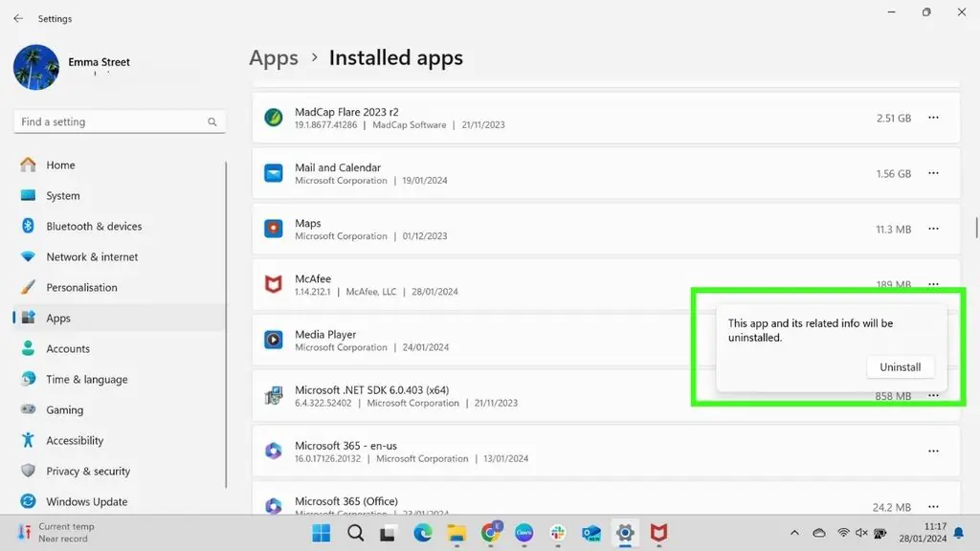This screenshot has width=980, height=551.
Task: Go back using the Settings back arrow
Action: 18,18
